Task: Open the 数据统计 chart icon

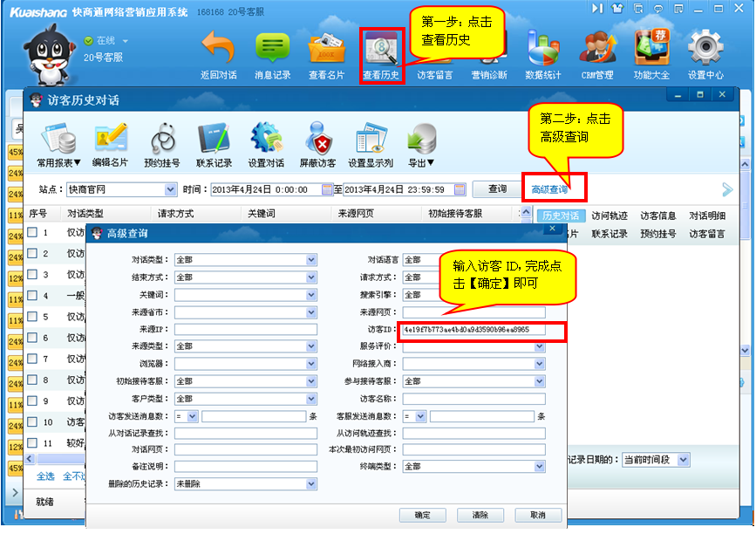Action: coord(543,50)
